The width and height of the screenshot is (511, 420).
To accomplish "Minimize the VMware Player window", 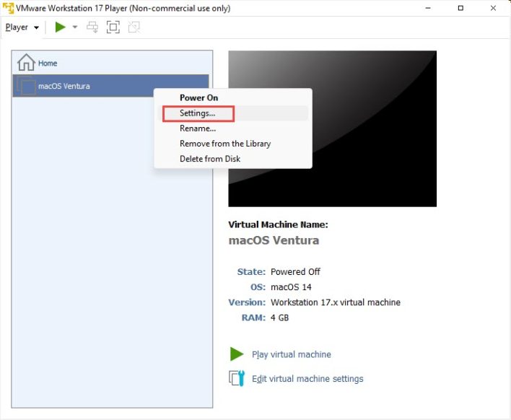I will tap(428, 8).
